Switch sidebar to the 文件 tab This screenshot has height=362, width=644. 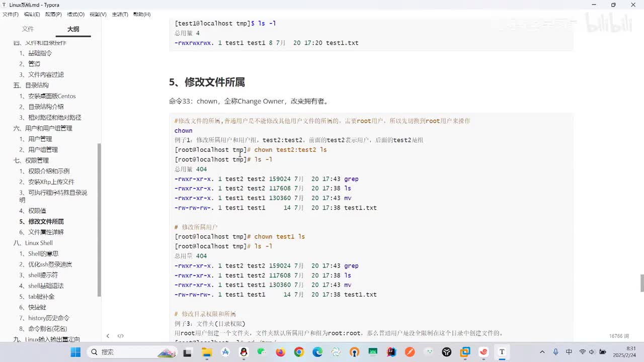coord(28,29)
